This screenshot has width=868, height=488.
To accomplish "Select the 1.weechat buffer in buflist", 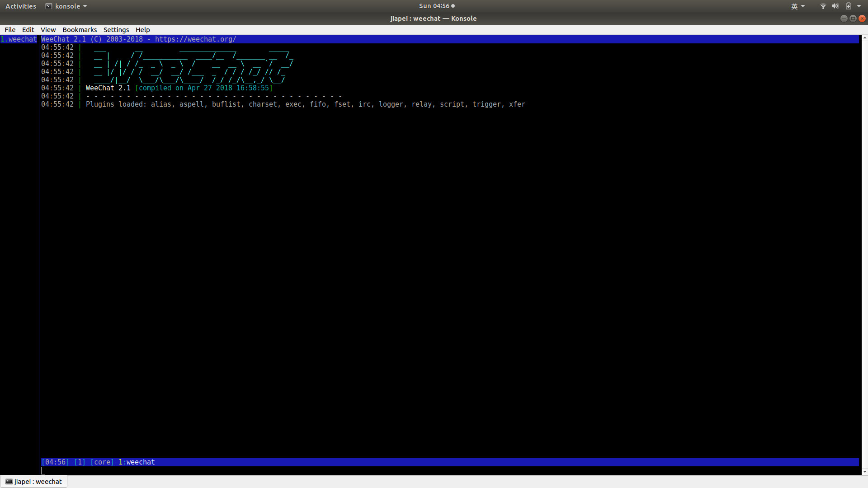I will coord(19,39).
